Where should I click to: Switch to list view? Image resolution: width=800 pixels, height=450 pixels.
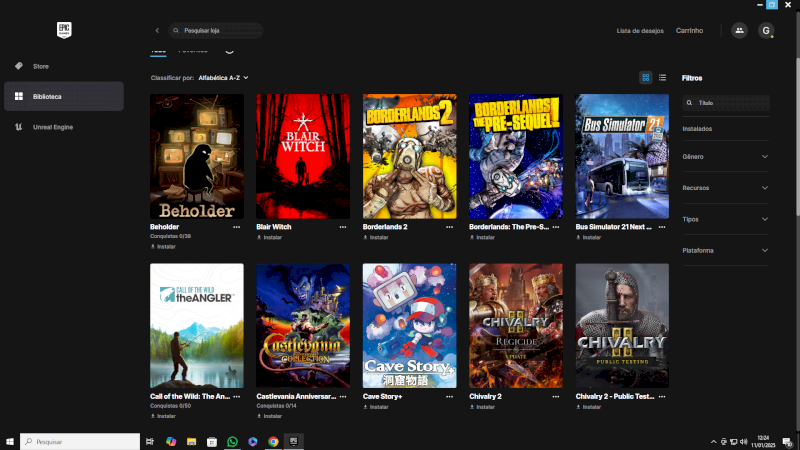click(x=662, y=78)
